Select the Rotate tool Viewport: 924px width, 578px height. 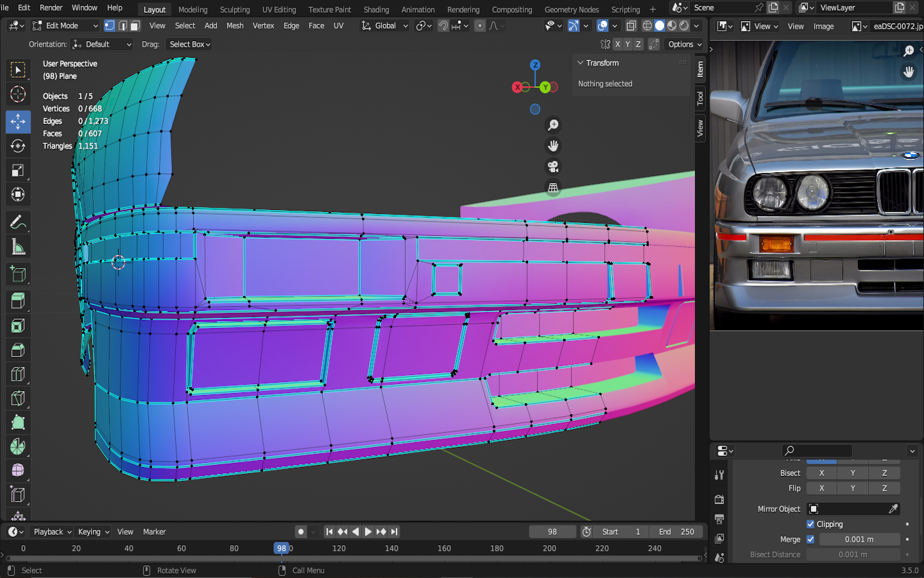pyautogui.click(x=18, y=146)
